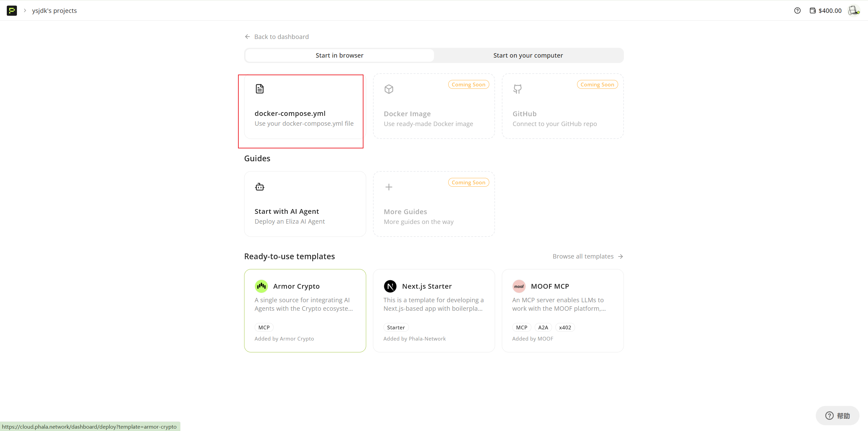Click 'Use your docker-compose.yml file' description
The image size is (868, 431).
pos(304,123)
